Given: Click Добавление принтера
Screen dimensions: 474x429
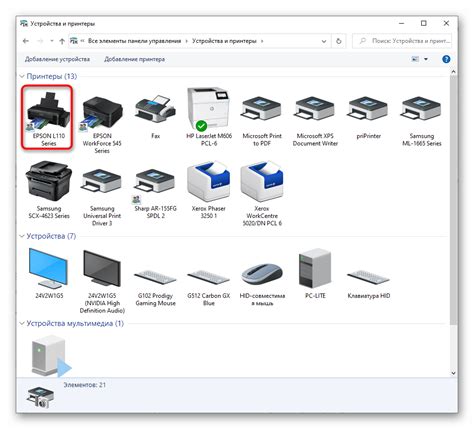Looking at the screenshot, I should tap(134, 59).
